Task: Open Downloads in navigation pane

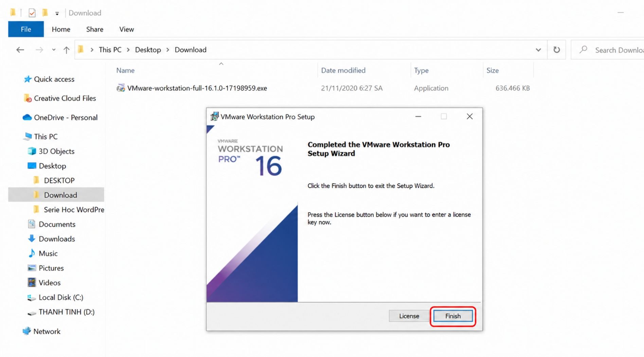Action: click(x=57, y=239)
